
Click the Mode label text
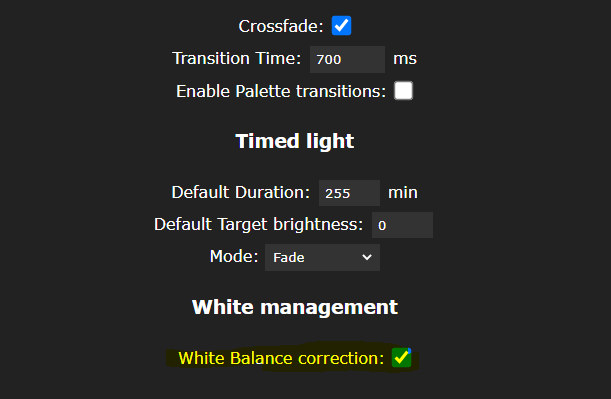point(234,256)
